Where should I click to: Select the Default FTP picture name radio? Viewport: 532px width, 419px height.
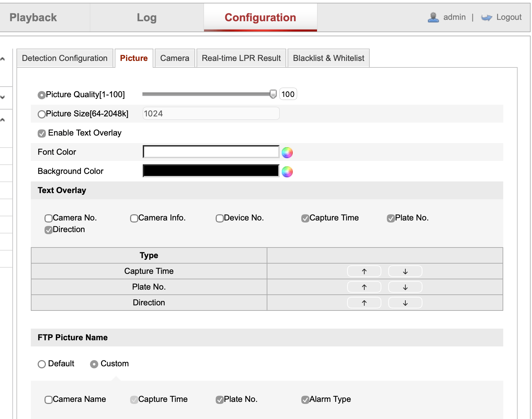pos(42,364)
